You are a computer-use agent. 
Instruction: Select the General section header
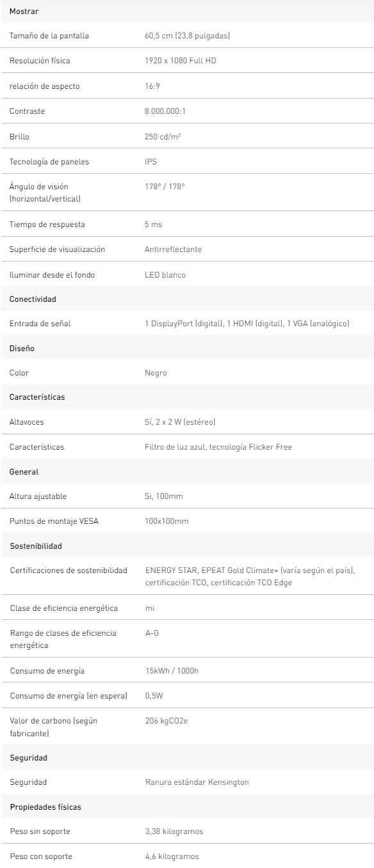point(187,471)
